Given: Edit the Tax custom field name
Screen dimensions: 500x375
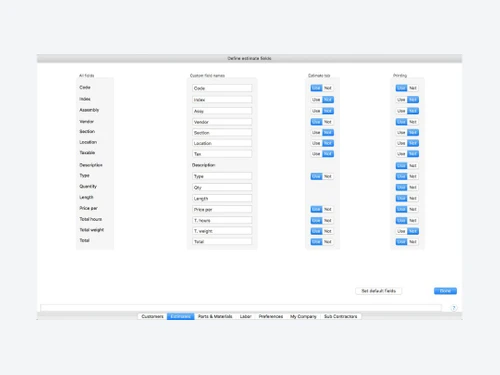Looking at the screenshot, I should tap(222, 154).
